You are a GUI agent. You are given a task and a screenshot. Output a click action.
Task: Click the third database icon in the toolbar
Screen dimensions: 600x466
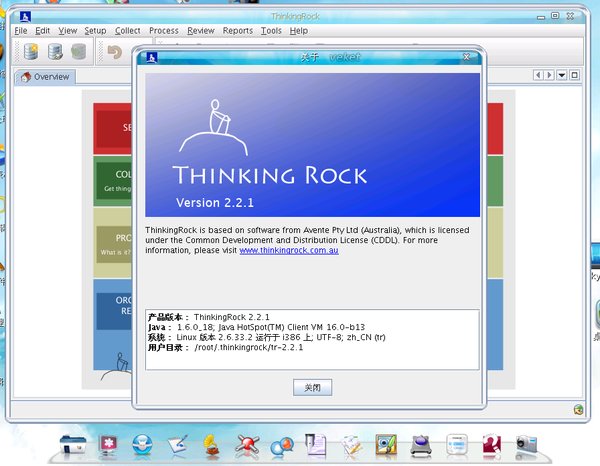point(77,52)
